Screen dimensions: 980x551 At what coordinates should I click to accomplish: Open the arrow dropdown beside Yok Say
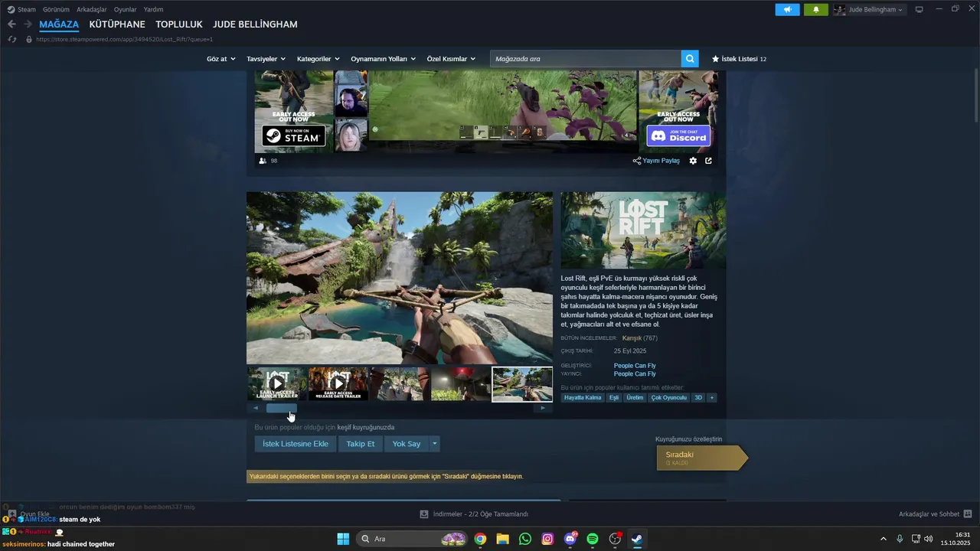point(435,444)
